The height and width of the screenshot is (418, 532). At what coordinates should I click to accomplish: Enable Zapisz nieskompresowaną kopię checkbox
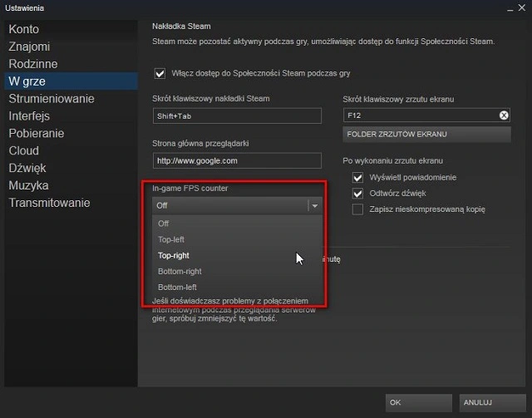[358, 209]
